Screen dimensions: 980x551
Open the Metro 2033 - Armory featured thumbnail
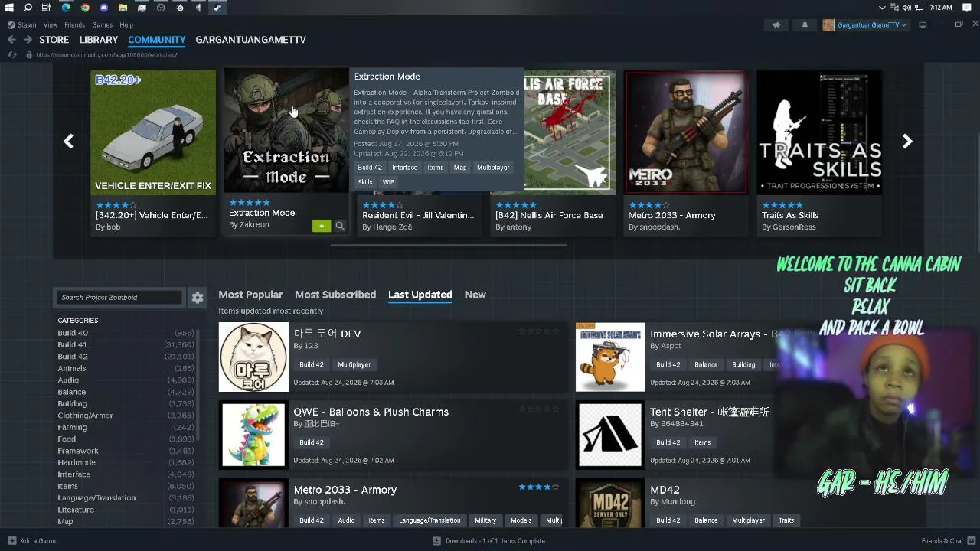[685, 132]
